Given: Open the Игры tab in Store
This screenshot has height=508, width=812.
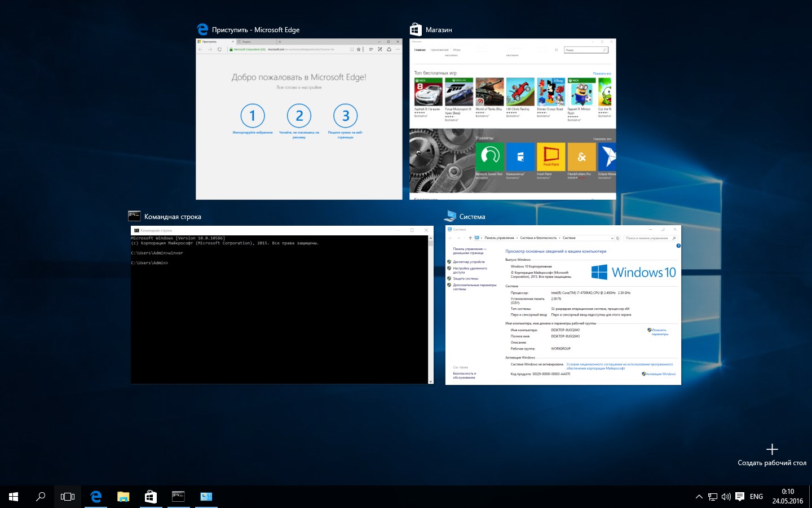Looking at the screenshot, I should coord(457,50).
